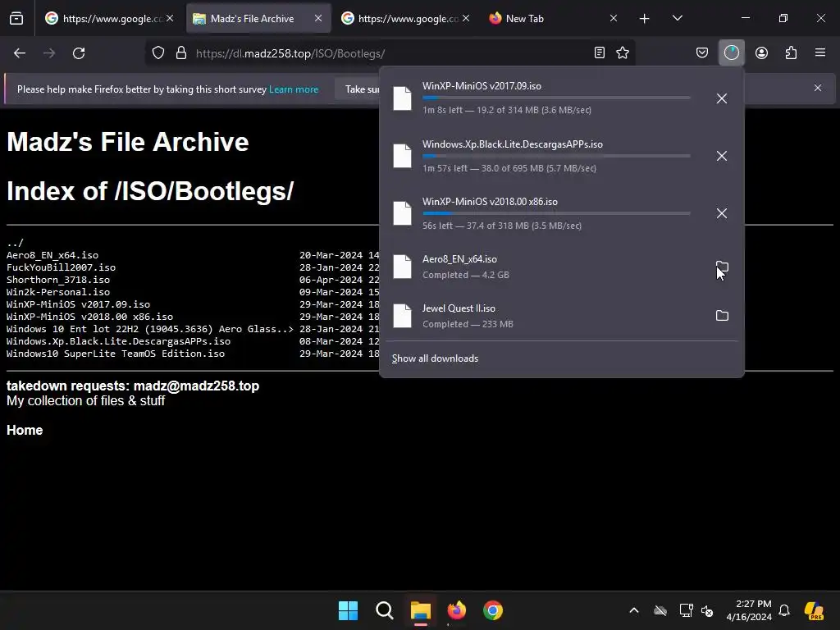Screen dimensions: 840x630
Task: Open tracking protection shield icon
Action: pyautogui.click(x=158, y=53)
